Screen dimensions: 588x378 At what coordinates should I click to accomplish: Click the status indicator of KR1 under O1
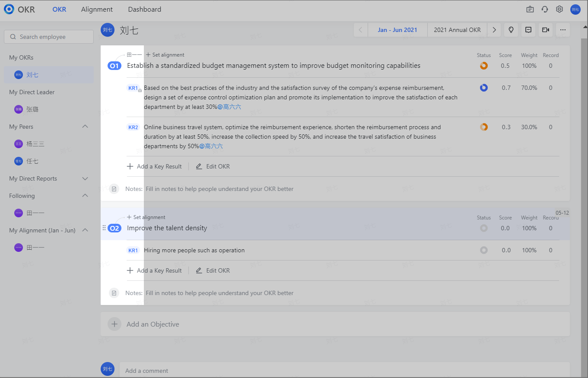483,87
